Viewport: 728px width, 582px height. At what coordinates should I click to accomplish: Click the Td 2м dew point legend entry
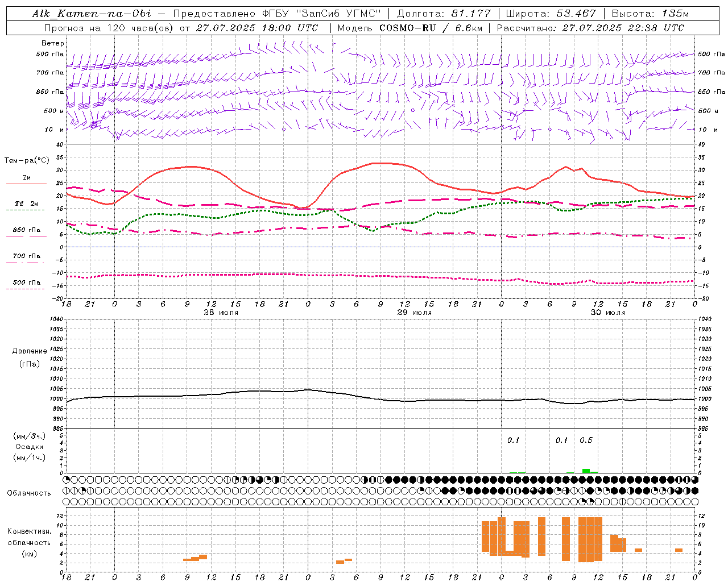[x=27, y=203]
